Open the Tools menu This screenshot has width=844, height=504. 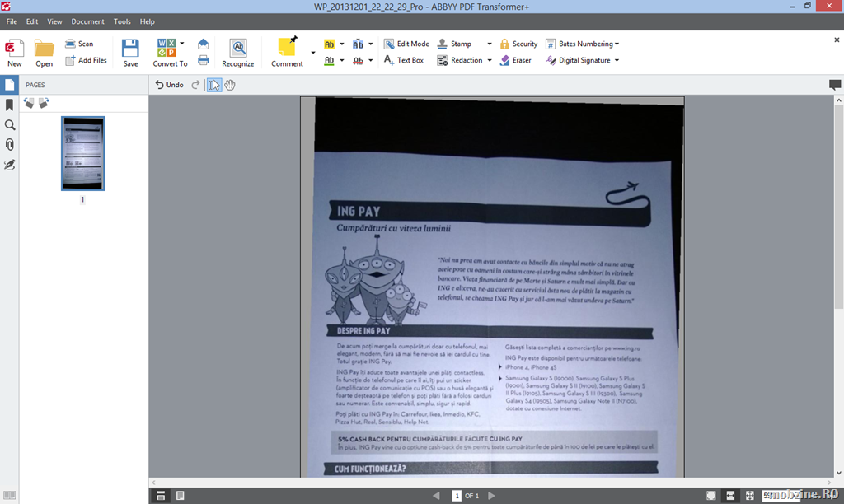coord(122,21)
